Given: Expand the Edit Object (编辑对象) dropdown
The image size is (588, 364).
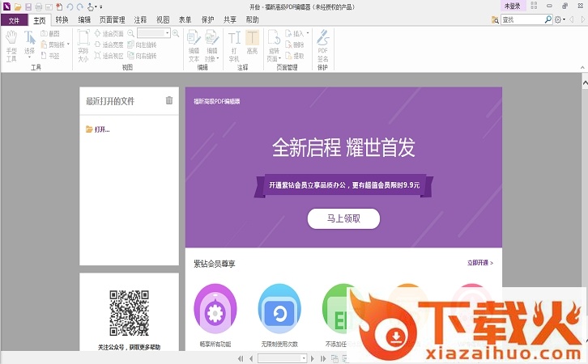Looking at the screenshot, I should point(218,58).
